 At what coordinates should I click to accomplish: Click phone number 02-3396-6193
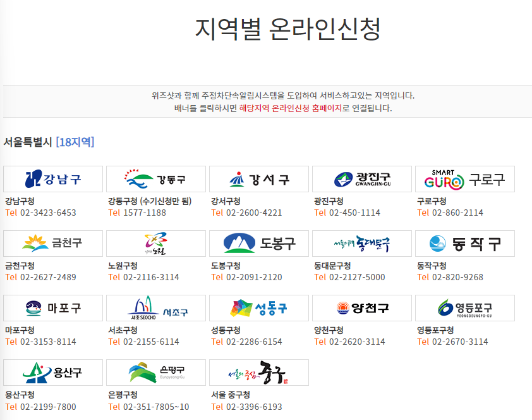254,407
